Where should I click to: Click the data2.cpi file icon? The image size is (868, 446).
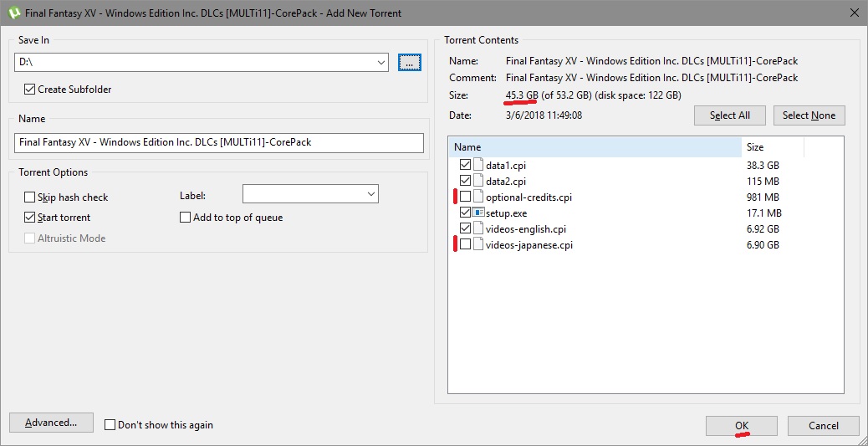(x=478, y=181)
